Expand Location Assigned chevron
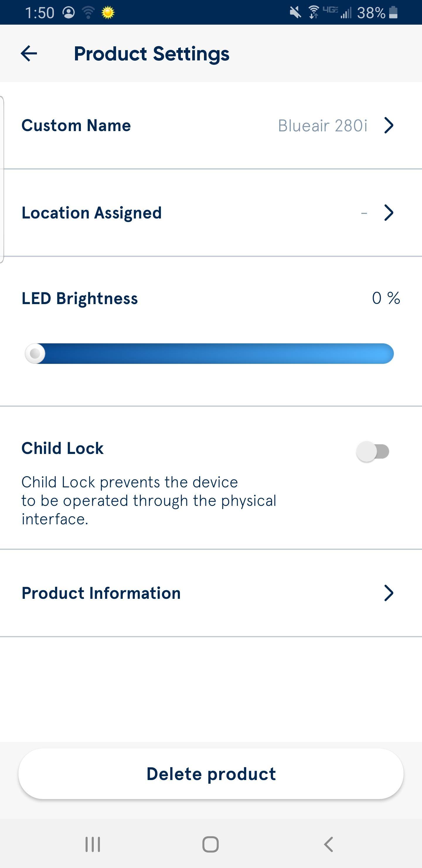The width and height of the screenshot is (422, 868). point(389,213)
